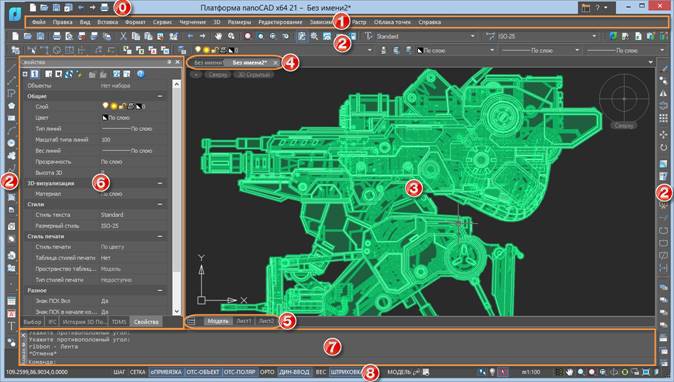Viewport: 674px width, 382px height.
Task: Open the Правка menu
Action: pyautogui.click(x=62, y=22)
